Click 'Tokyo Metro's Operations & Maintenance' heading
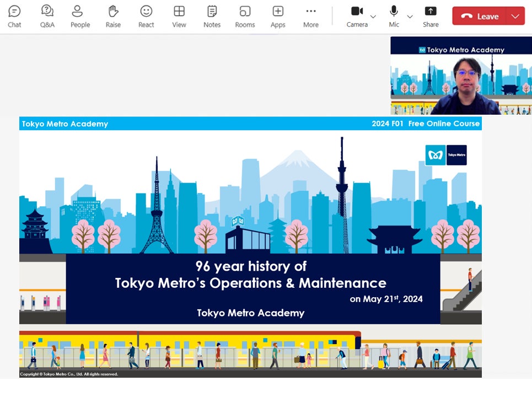This screenshot has width=532, height=397. 251,283
